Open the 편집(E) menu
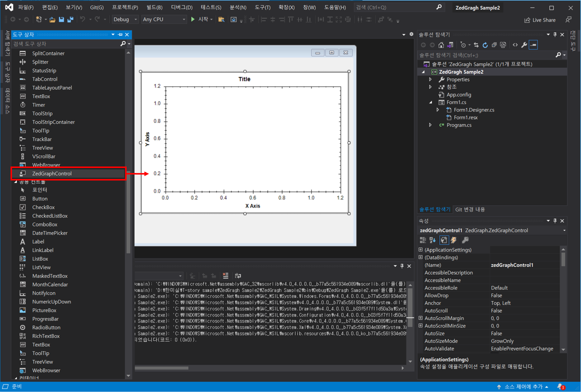581x392 pixels. point(50,7)
